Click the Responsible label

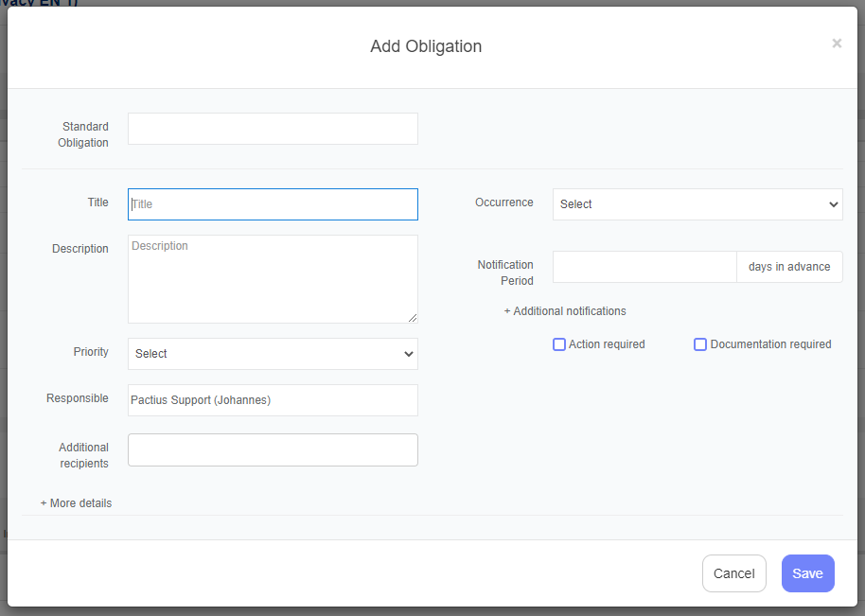(x=78, y=398)
